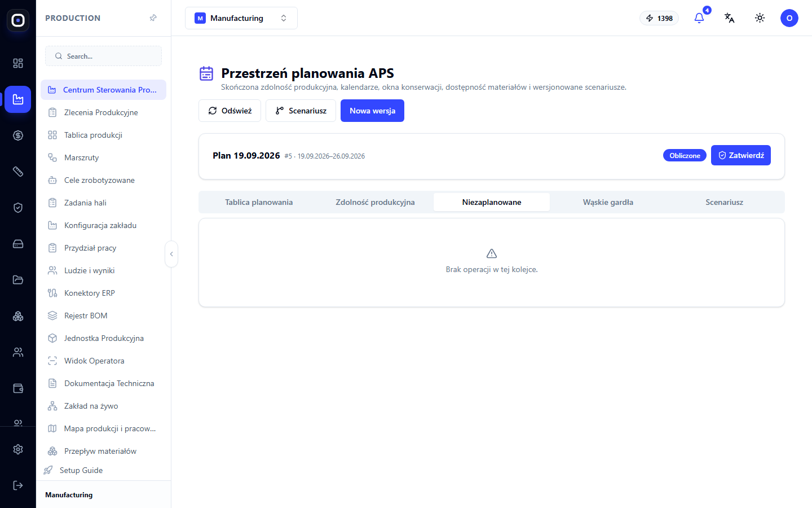The width and height of the screenshot is (812, 508).
Task: Open Widok Operatora
Action: click(x=103, y=361)
